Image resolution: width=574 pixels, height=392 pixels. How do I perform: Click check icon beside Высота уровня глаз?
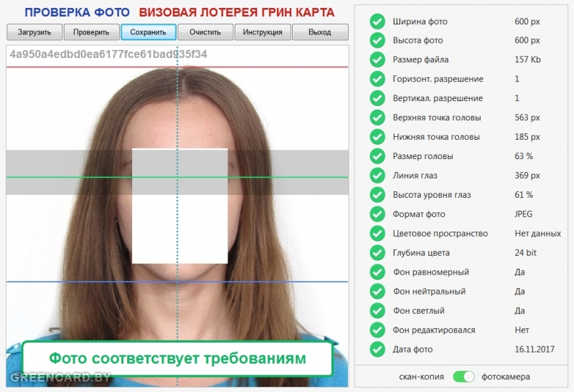coord(377,195)
